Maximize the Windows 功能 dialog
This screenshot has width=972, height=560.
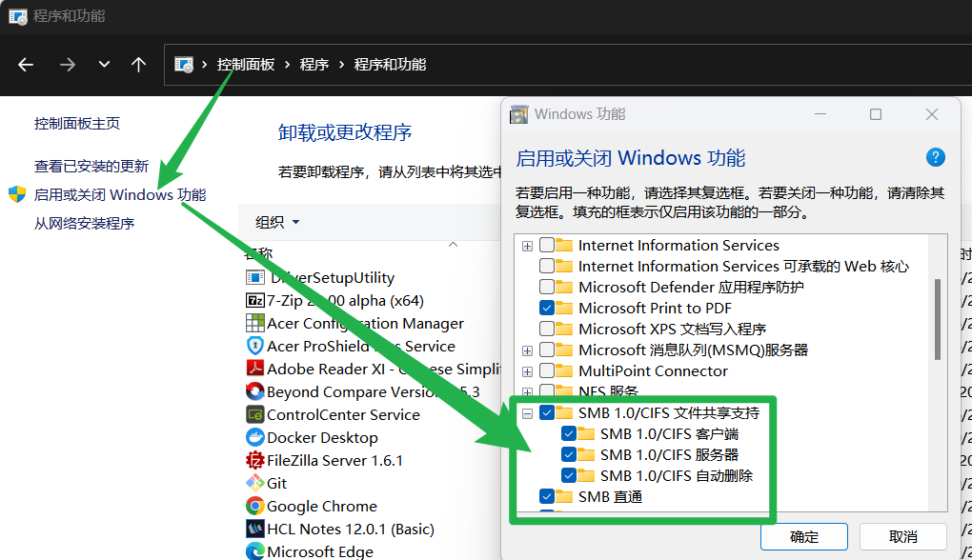click(x=876, y=114)
